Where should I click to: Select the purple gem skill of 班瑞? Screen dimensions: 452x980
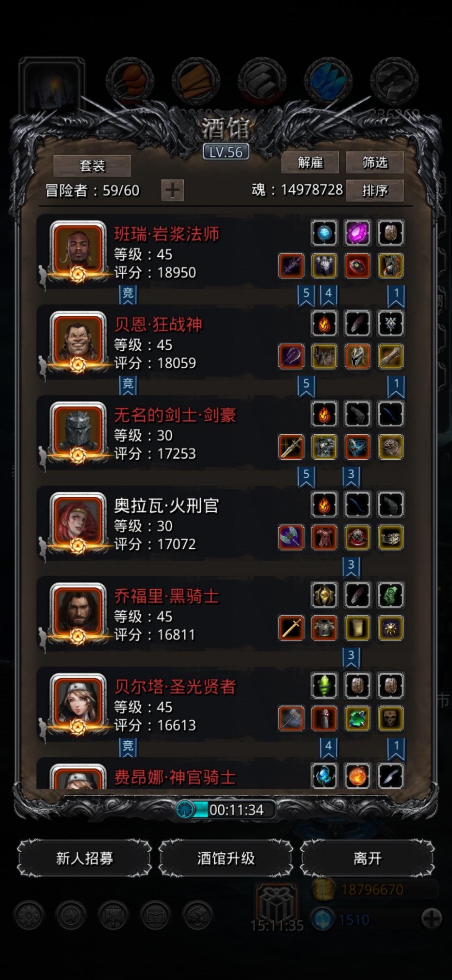(x=357, y=233)
